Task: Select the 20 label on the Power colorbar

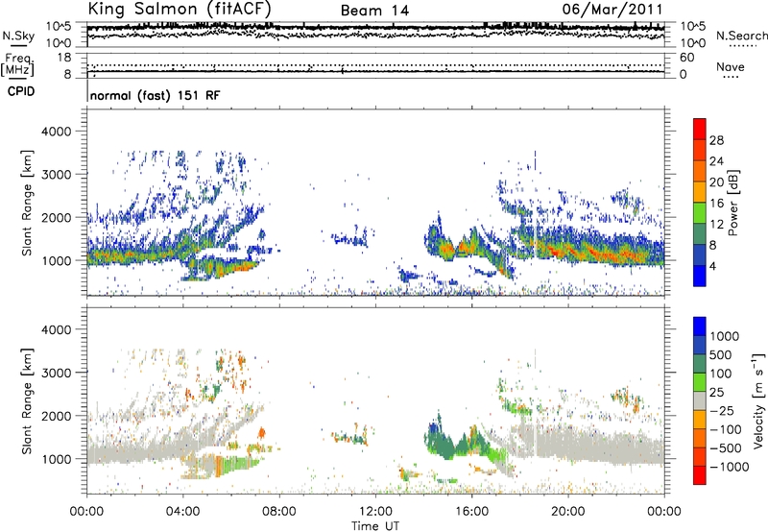Action: [x=716, y=182]
